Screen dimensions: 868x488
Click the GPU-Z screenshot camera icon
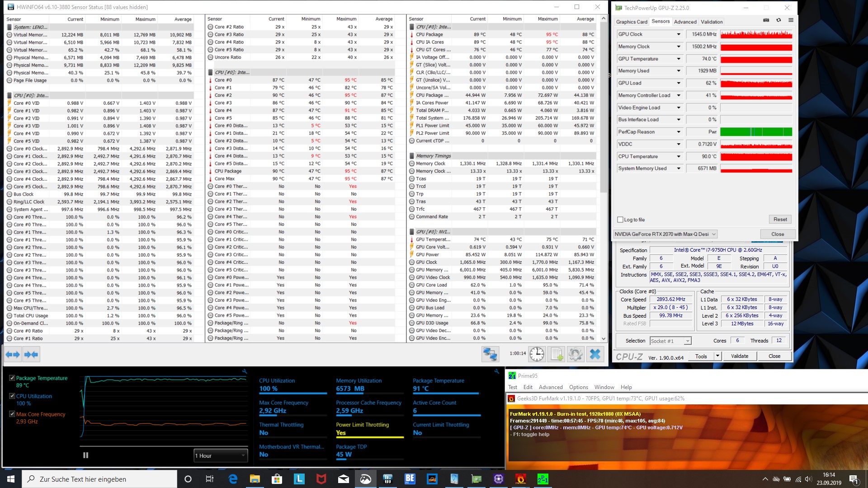[x=766, y=20]
